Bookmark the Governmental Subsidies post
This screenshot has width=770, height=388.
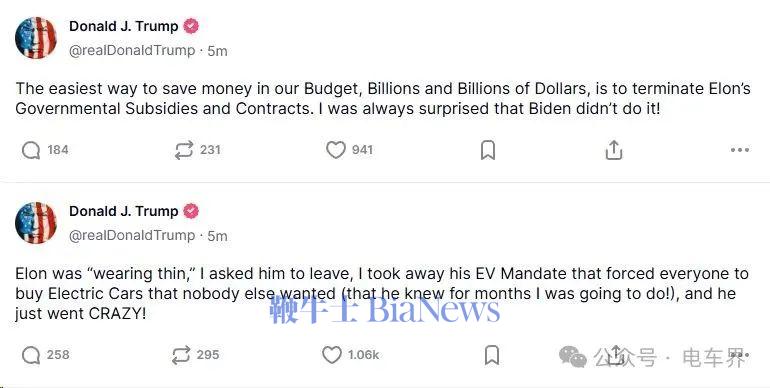point(488,150)
